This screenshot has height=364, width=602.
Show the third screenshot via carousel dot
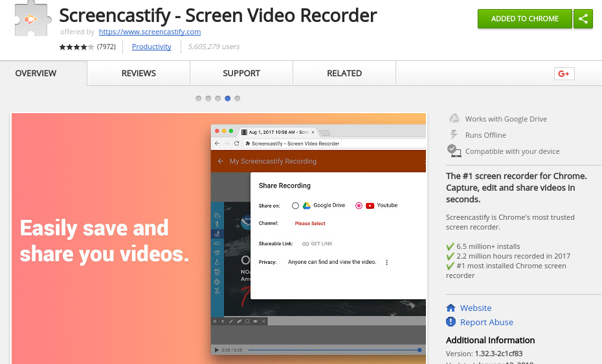click(217, 98)
